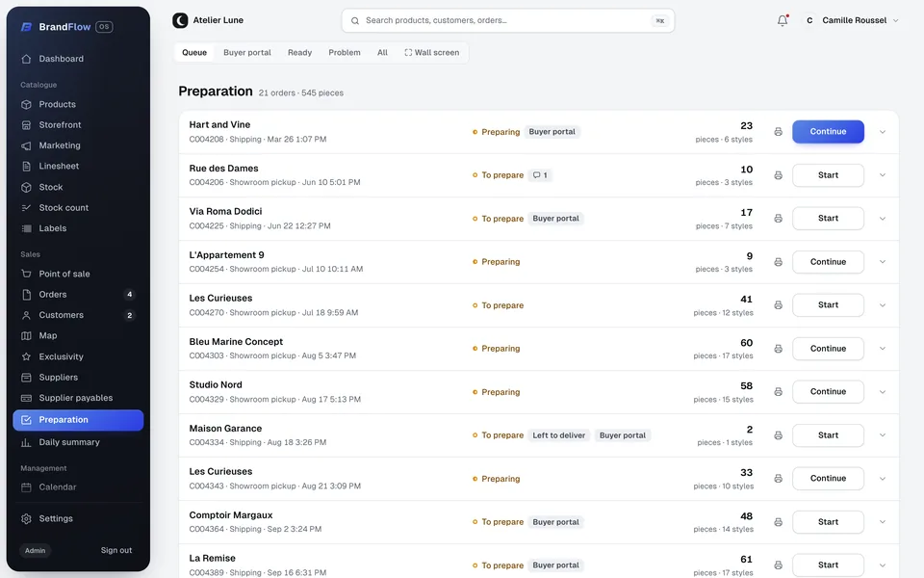Open Calendar in the sidebar
The image size is (924, 578).
click(x=78, y=487)
